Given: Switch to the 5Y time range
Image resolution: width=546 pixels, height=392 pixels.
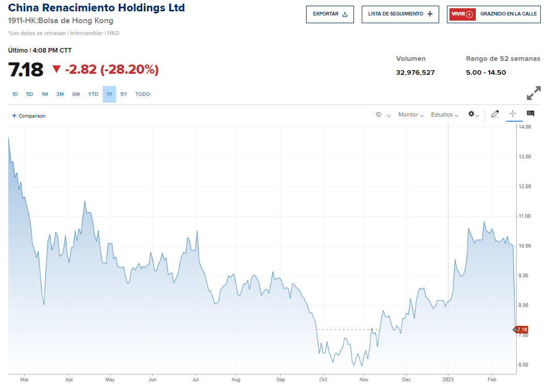Looking at the screenshot, I should click(124, 94).
